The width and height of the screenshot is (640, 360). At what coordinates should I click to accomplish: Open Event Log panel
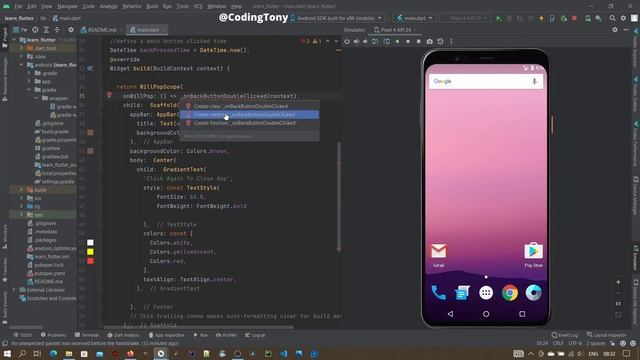(x=565, y=335)
